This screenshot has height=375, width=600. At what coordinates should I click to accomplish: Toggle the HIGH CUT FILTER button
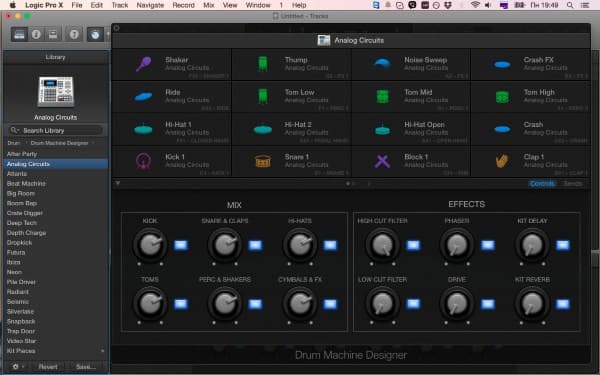413,245
